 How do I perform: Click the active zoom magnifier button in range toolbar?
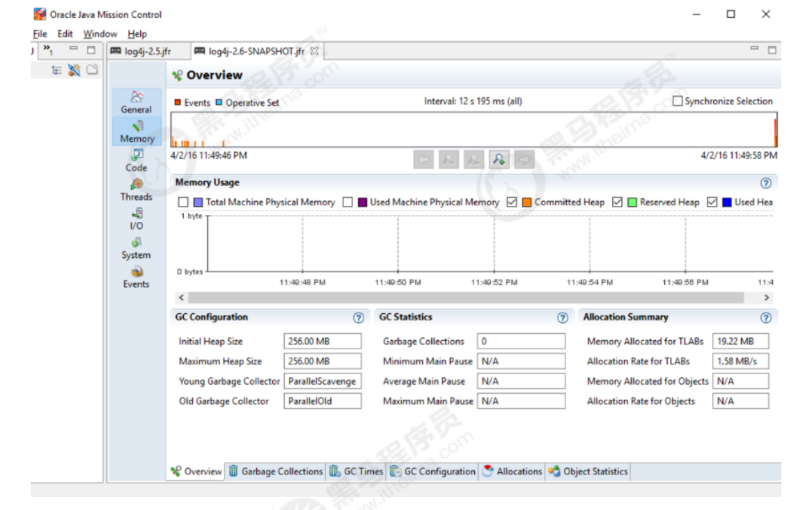[499, 159]
